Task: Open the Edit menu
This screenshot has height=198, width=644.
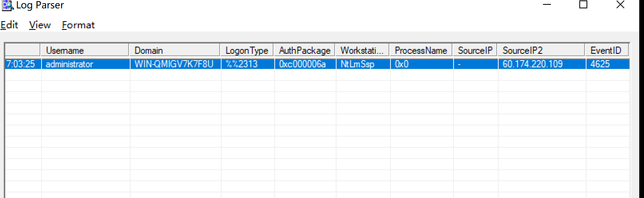Action: pos(9,25)
